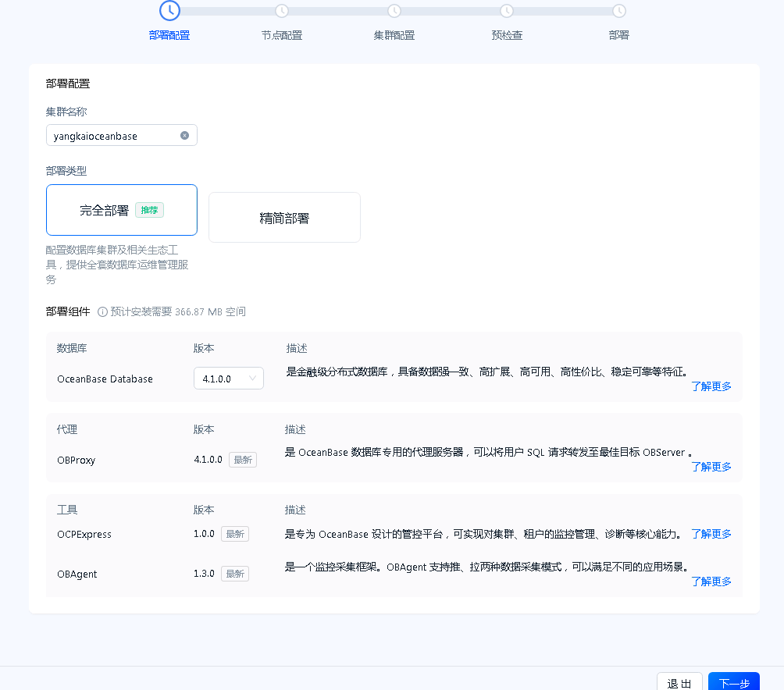
Task: Focus the 集群名称 input field
Action: pos(122,135)
